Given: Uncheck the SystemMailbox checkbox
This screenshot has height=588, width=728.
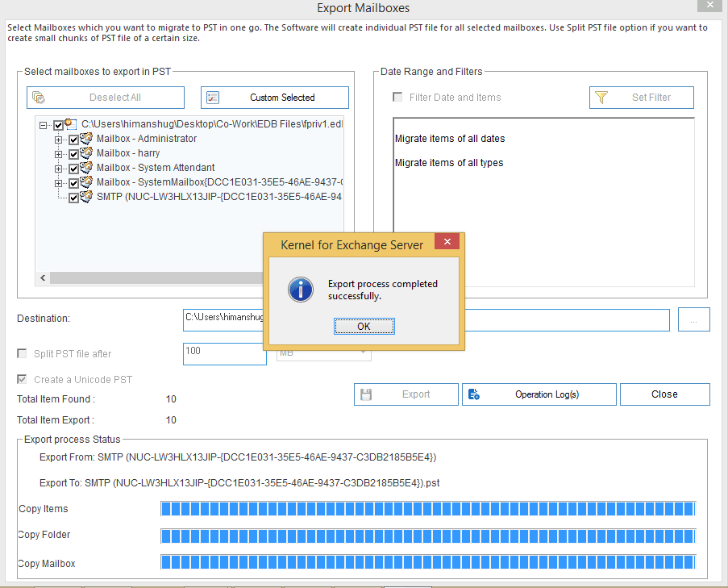Looking at the screenshot, I should [73, 183].
